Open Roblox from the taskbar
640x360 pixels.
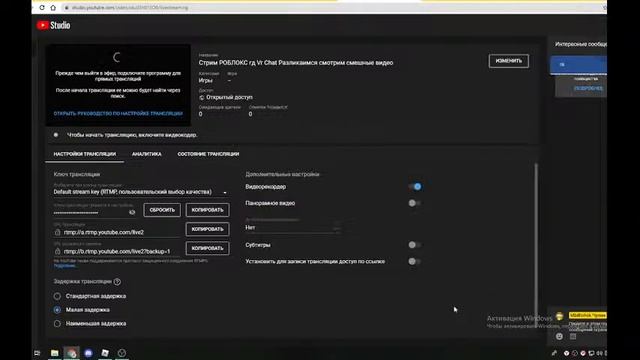click(x=105, y=353)
